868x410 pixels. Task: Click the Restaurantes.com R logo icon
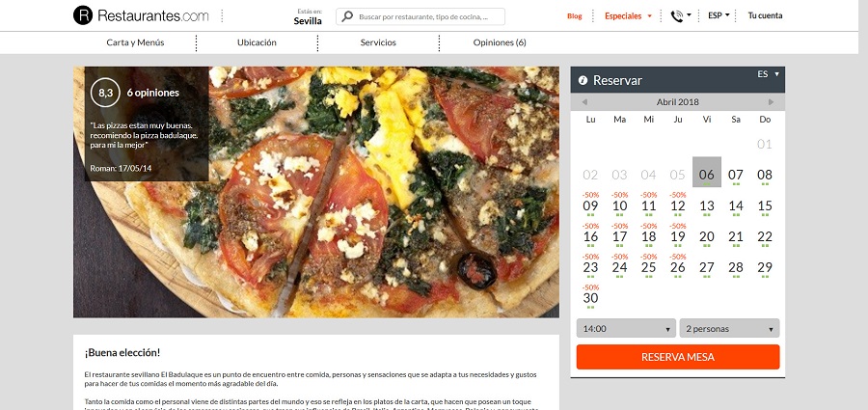(x=83, y=15)
